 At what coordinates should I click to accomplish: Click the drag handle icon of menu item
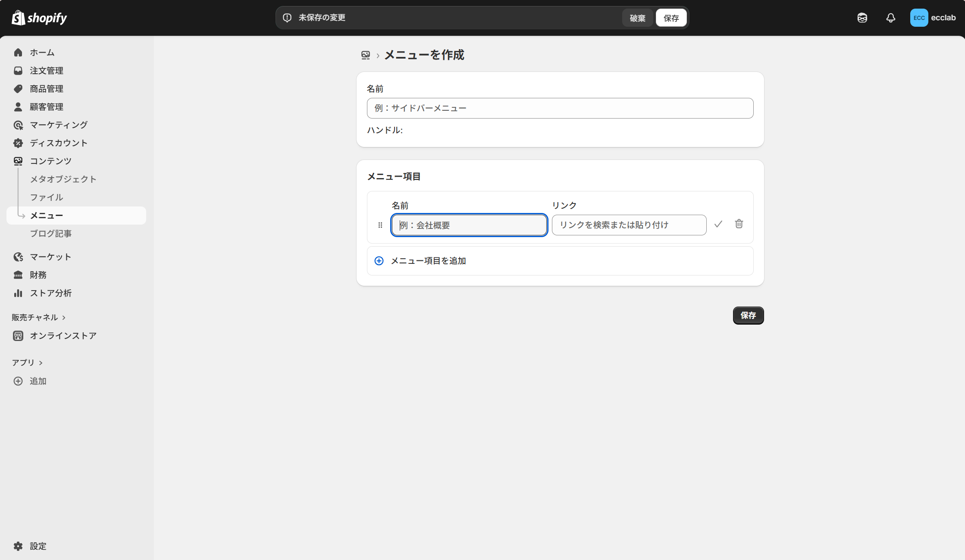tap(380, 225)
